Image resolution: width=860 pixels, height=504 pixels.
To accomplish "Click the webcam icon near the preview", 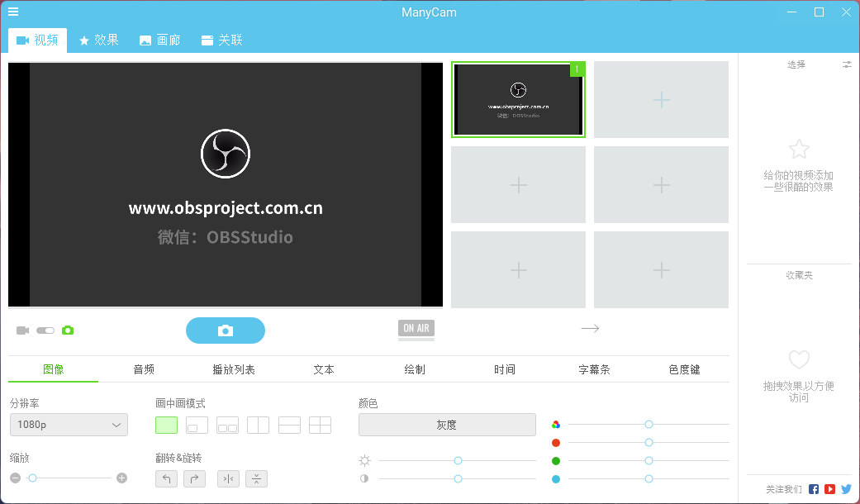I will click(x=21, y=330).
